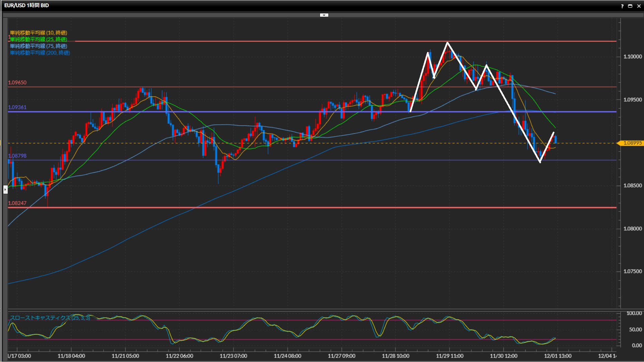Screen dimensions: 644x362
Task: Expand the hidden toolbar dropdown arrow at top center
Action: pos(324,15)
